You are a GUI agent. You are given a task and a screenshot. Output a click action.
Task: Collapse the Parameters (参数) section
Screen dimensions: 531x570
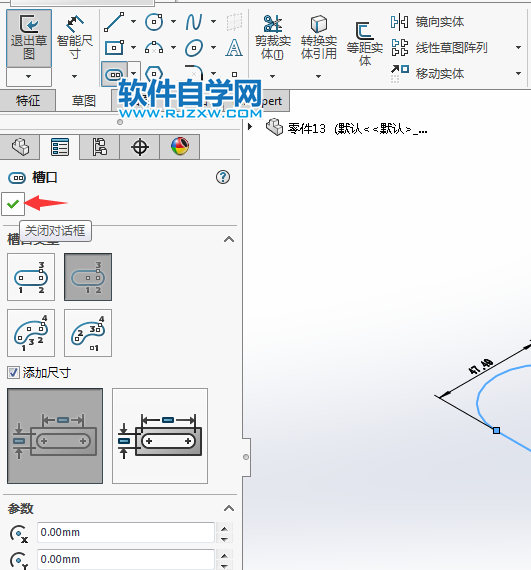point(229,508)
